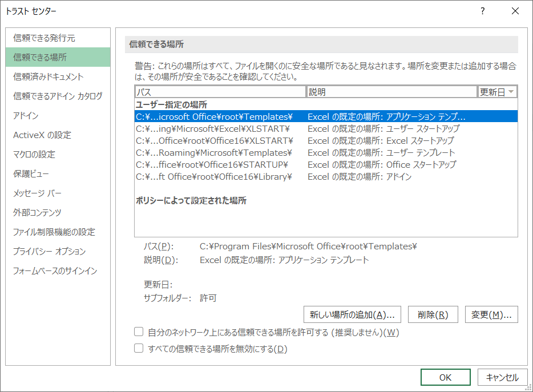Select フォームベースのサインイン category

point(58,270)
